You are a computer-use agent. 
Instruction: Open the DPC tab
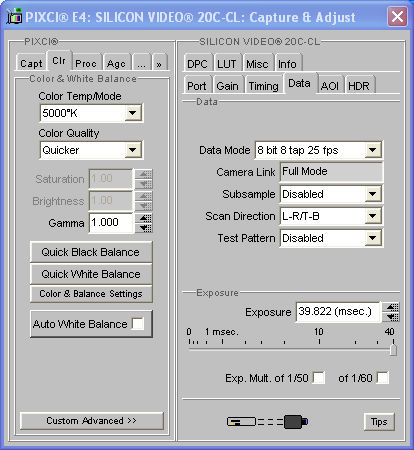tap(197, 63)
